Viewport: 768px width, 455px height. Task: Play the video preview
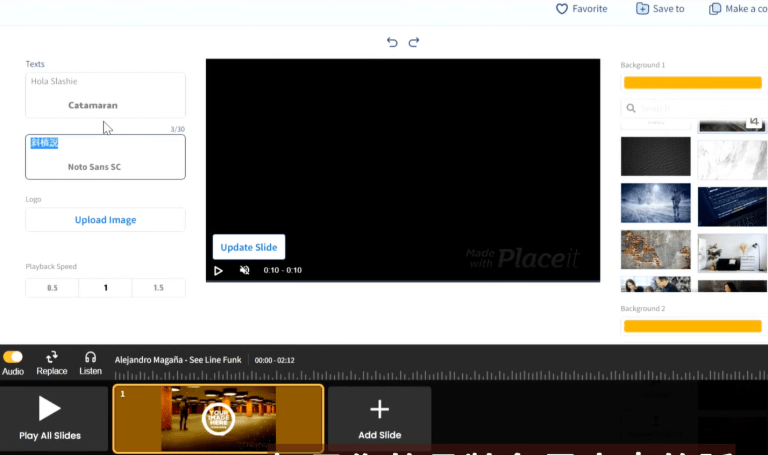pyautogui.click(x=218, y=270)
